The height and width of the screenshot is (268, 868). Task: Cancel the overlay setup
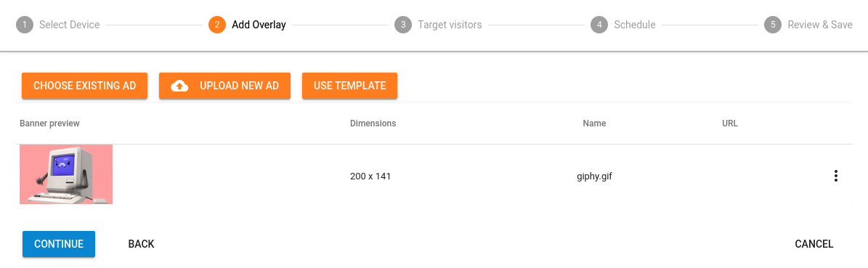(814, 244)
